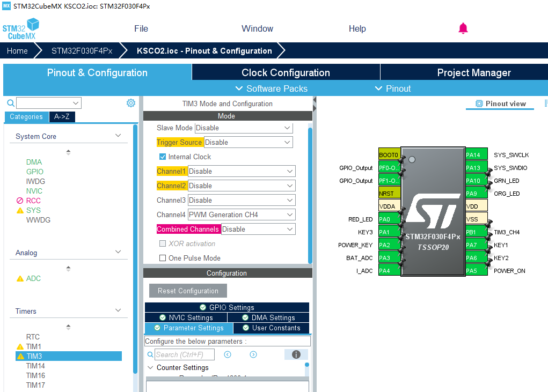Viewport: 548px width, 392px height.
Task: Open the category search combo box
Action: 49,103
